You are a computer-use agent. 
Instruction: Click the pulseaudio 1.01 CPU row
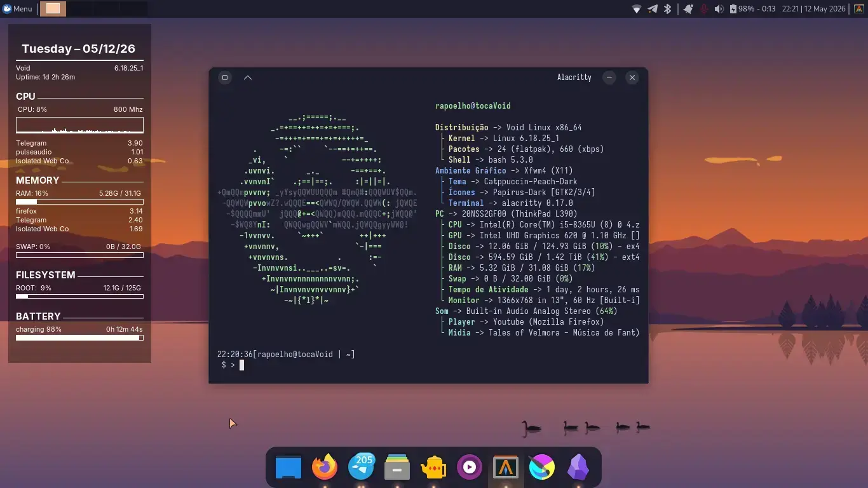coord(79,152)
